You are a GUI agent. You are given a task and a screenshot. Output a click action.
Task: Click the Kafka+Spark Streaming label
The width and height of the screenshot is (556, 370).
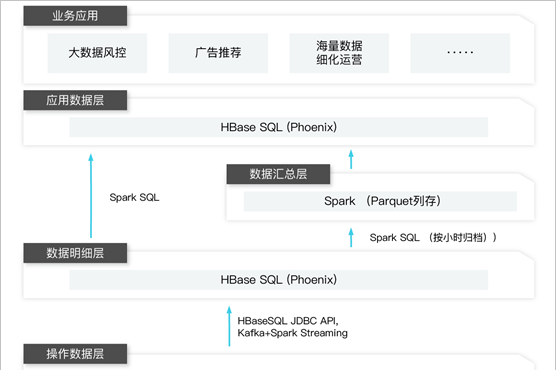pyautogui.click(x=293, y=333)
